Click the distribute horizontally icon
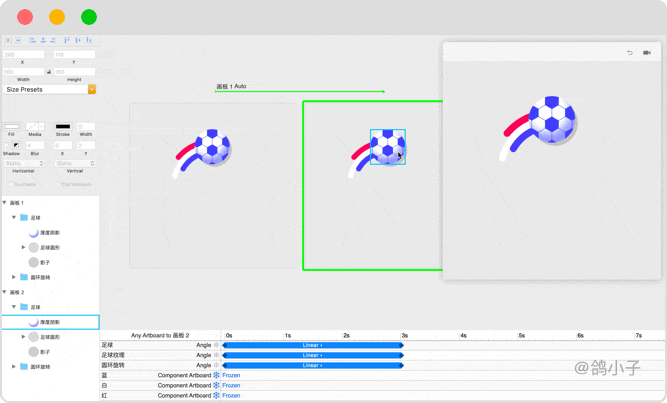Viewport: 667px width, 403px height. (x=9, y=40)
